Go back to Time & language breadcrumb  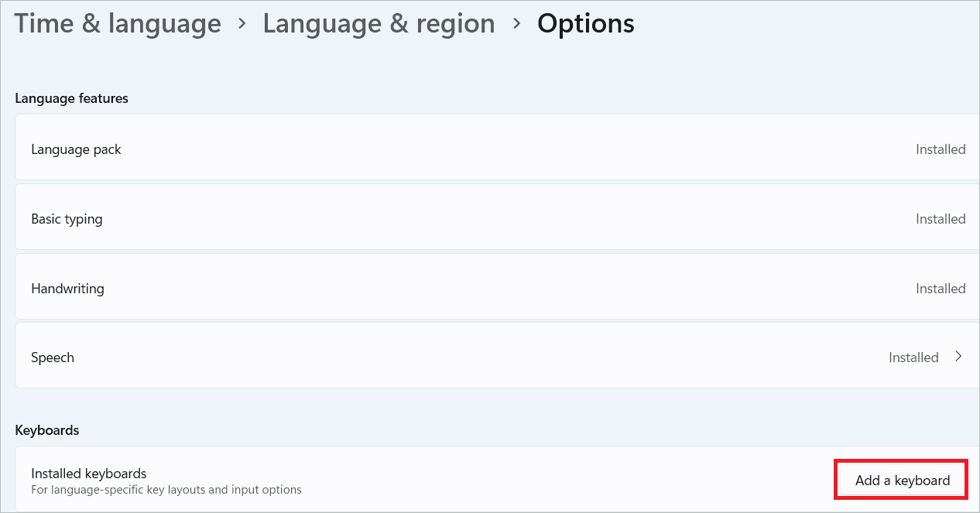click(x=118, y=23)
